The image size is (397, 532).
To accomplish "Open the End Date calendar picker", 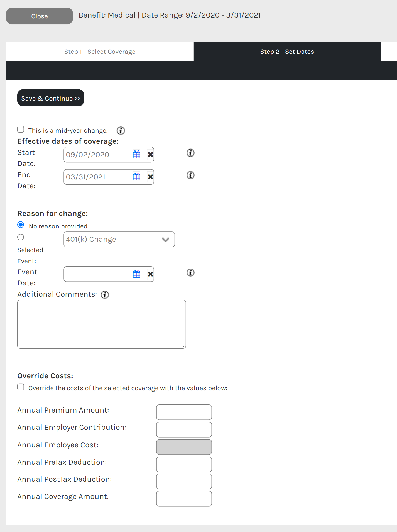I will (137, 177).
